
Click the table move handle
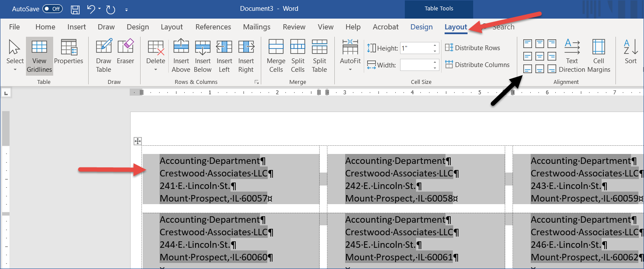pyautogui.click(x=137, y=141)
